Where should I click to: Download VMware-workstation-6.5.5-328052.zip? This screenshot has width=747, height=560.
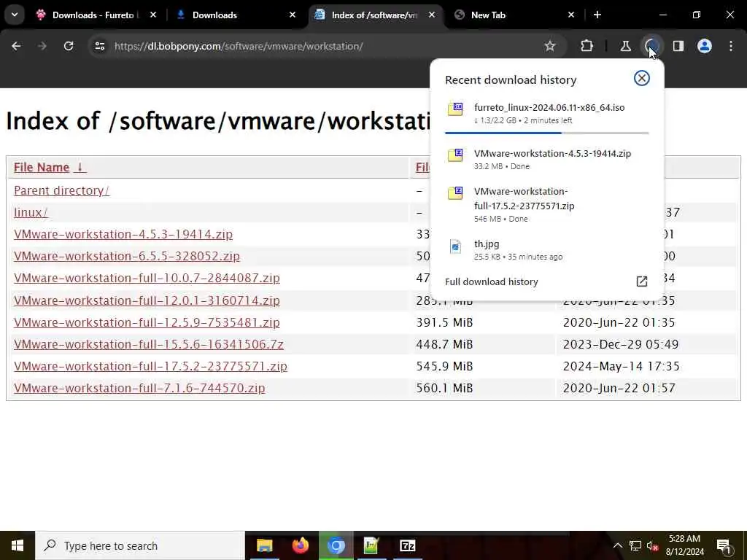[127, 256]
